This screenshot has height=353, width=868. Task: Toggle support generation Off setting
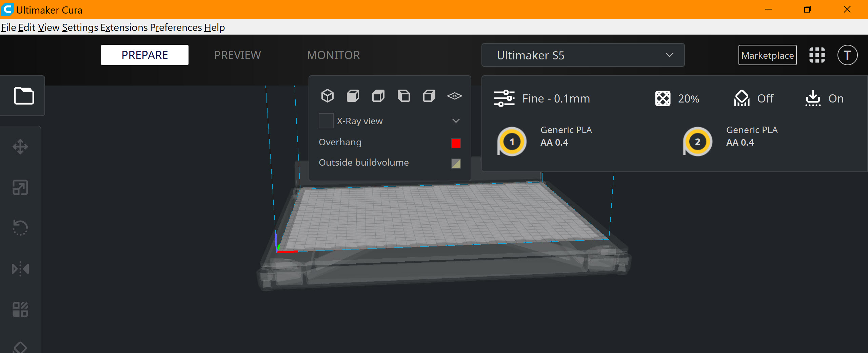[754, 98]
